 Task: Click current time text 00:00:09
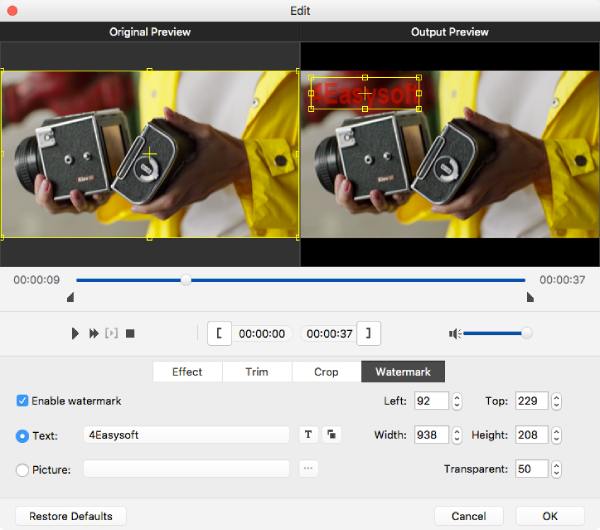[36, 280]
